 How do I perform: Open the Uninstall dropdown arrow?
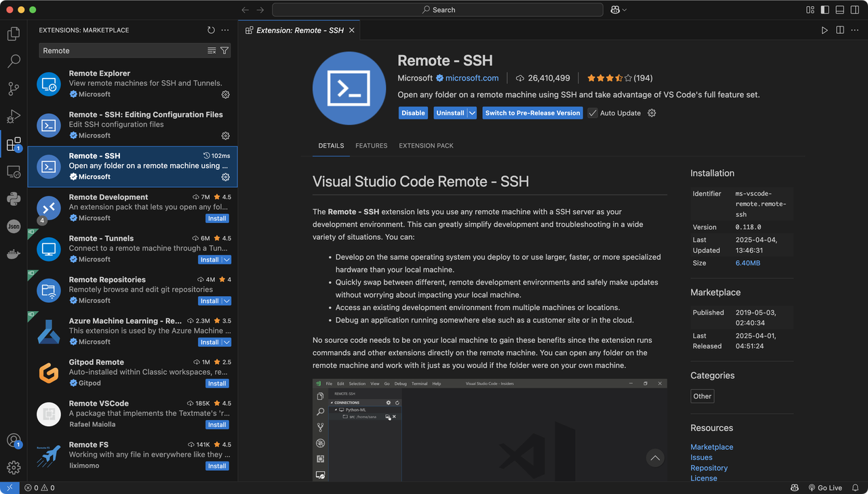472,113
